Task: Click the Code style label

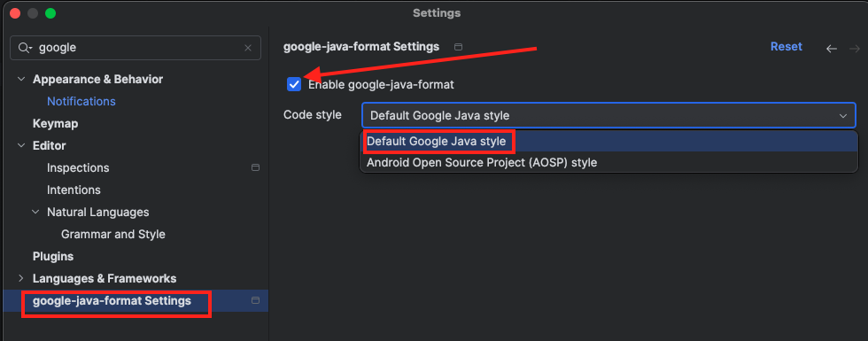Action: pyautogui.click(x=312, y=115)
